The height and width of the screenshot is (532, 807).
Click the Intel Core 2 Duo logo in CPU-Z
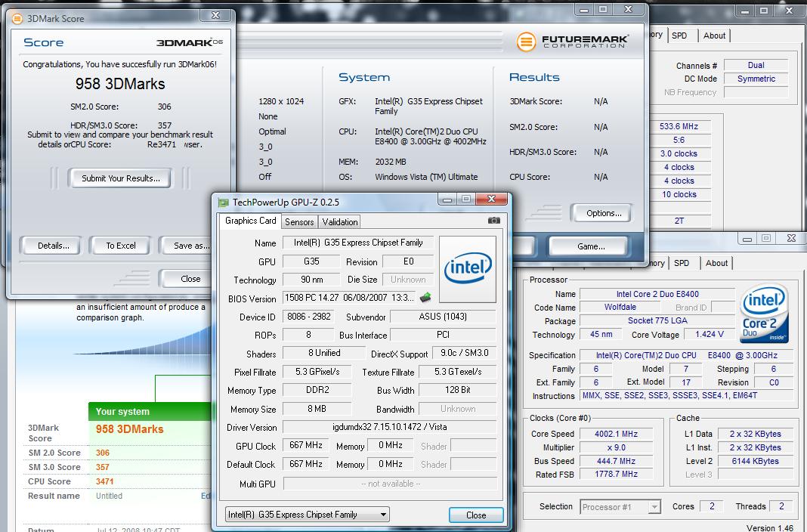[x=764, y=314]
